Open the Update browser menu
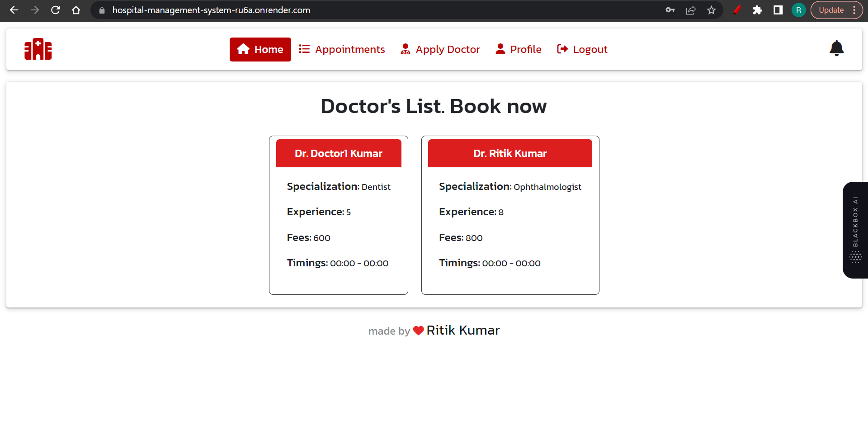The height and width of the screenshot is (435, 868). coord(832,10)
